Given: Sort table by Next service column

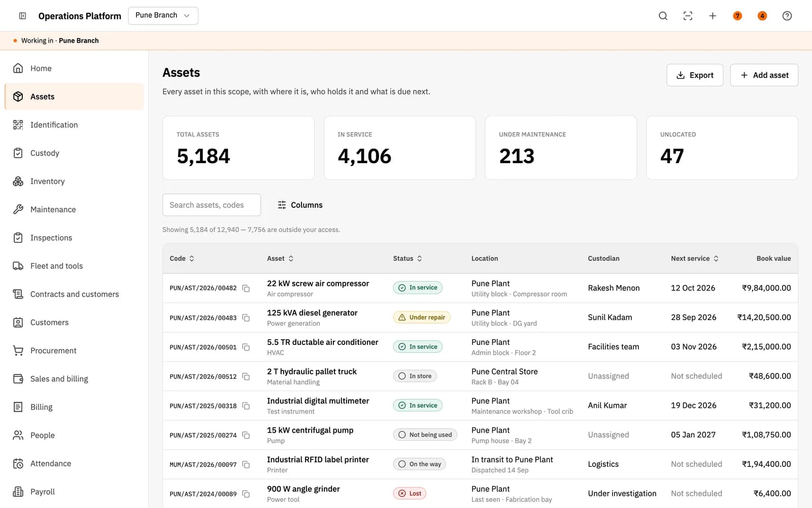Looking at the screenshot, I should pos(695,259).
